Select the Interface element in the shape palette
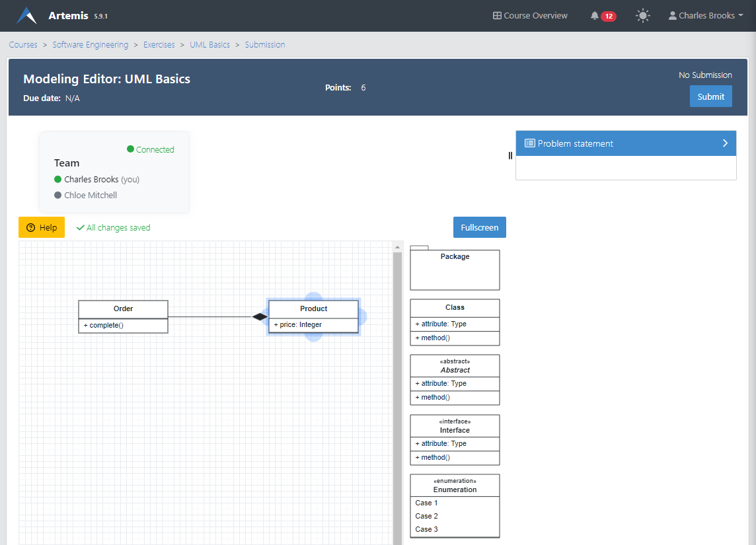 (455, 439)
